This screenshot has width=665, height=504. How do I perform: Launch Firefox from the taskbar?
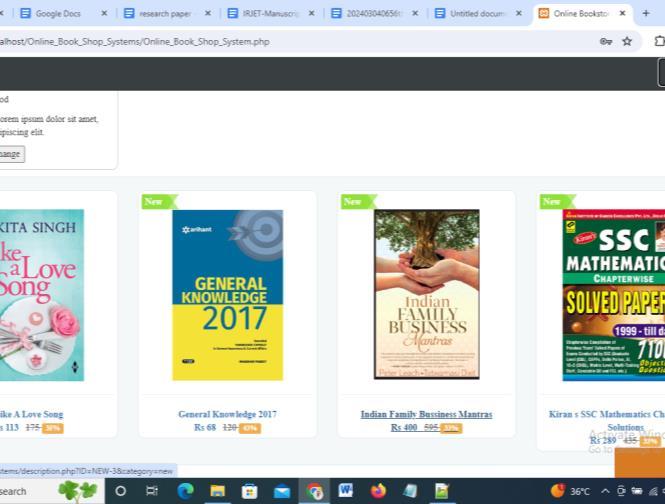tap(378, 491)
